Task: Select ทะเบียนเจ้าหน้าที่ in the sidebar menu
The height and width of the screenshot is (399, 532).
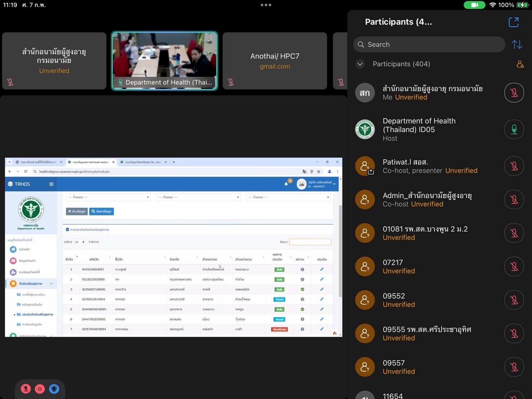Action: pyautogui.click(x=29, y=272)
